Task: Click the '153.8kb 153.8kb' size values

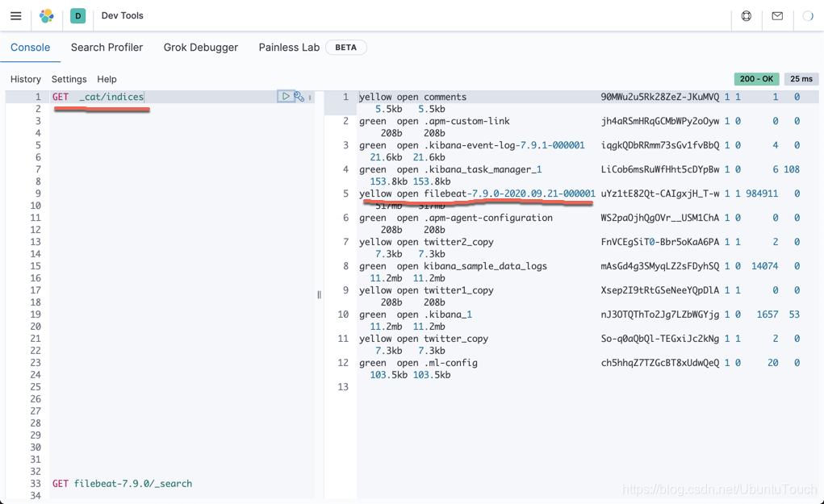Action: point(410,181)
